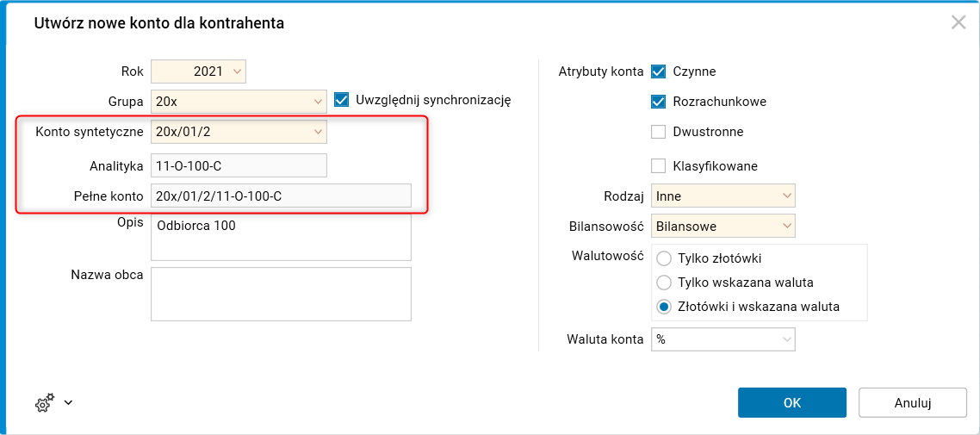
Task: Select Złotówki i wskazana waluta
Action: (664, 307)
